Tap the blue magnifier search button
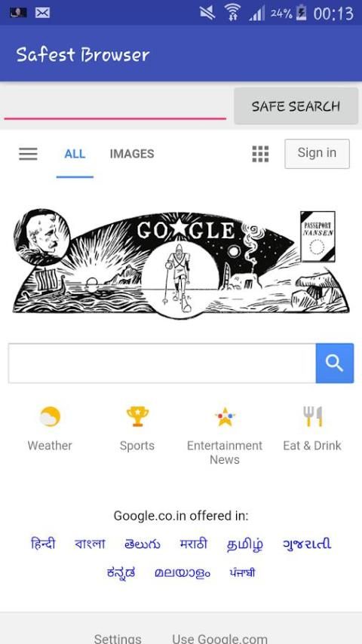362x644 pixels. coord(334,363)
